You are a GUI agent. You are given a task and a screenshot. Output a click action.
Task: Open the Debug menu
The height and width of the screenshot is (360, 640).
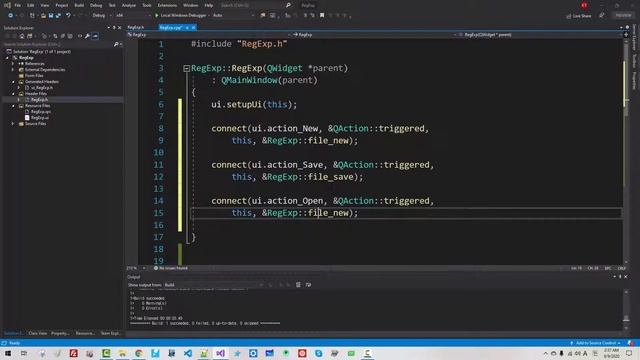(x=96, y=5)
